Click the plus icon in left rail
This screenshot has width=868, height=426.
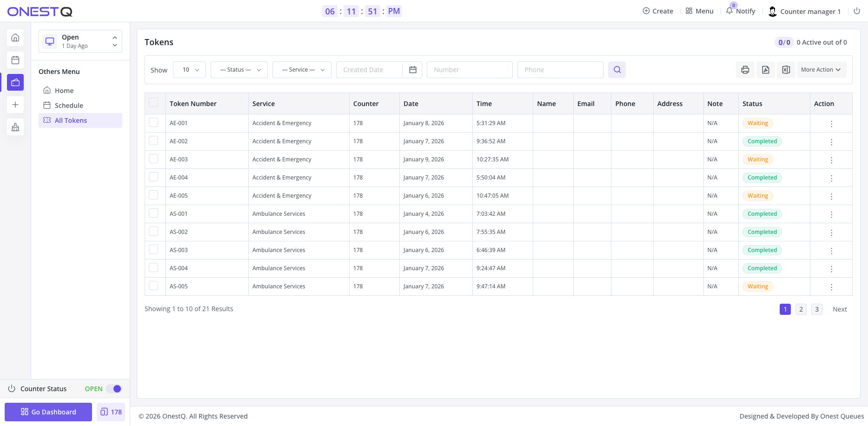click(x=15, y=105)
